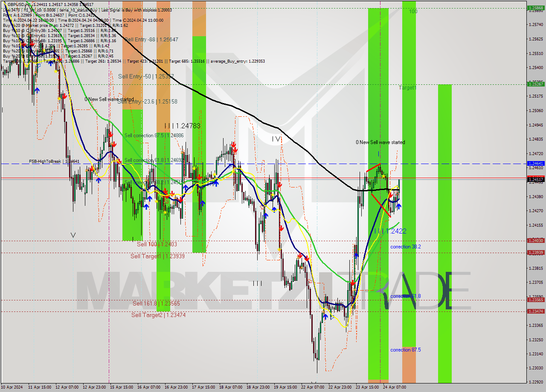This screenshot has width=546, height=392.
Task: Click the 1.23030 price scale value
Action: 535,368
